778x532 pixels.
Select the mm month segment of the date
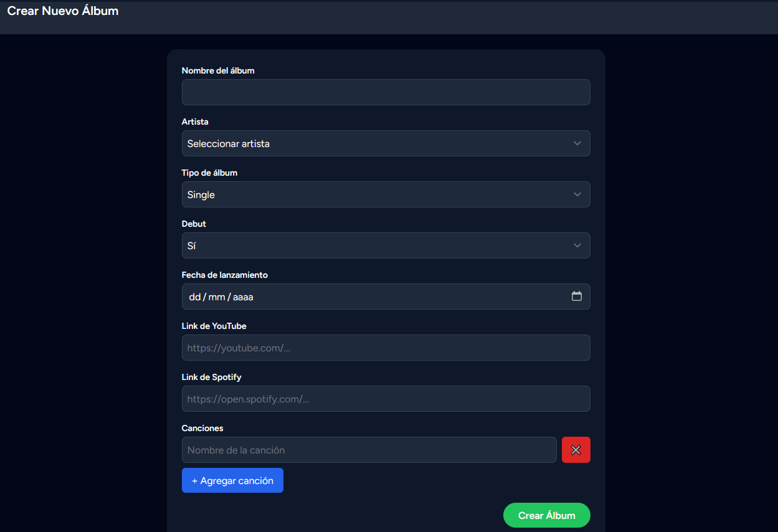point(216,297)
